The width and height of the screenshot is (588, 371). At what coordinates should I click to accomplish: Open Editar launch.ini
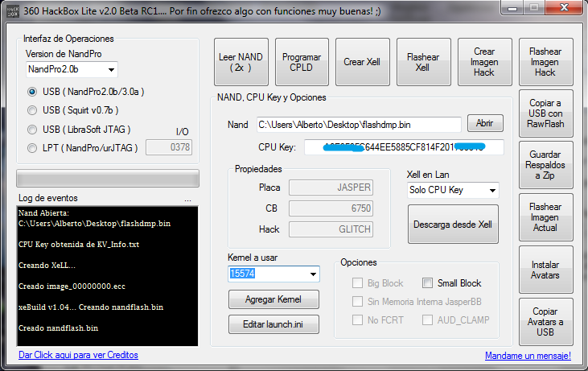pos(273,324)
